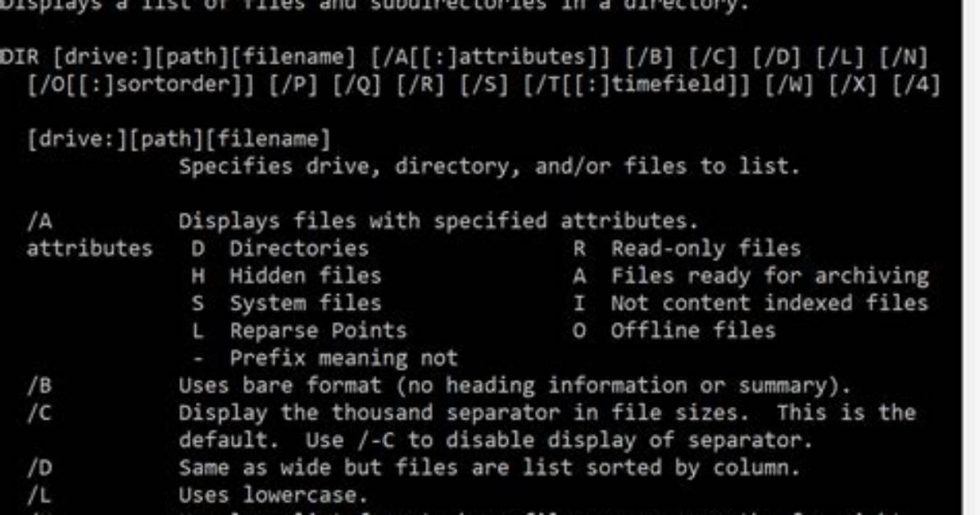This screenshot has height=515, width=980.
Task: Click 'I Not content indexed files' entry
Action: coord(751,303)
